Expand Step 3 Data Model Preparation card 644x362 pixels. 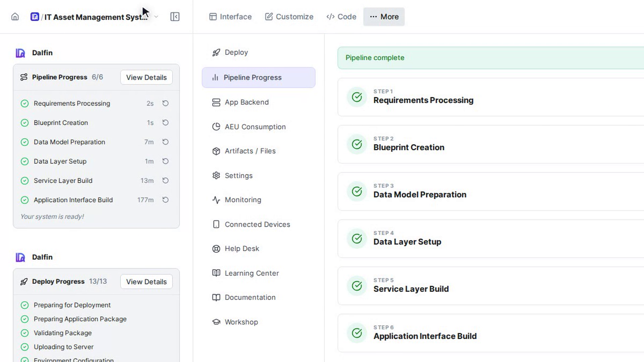[x=491, y=191]
